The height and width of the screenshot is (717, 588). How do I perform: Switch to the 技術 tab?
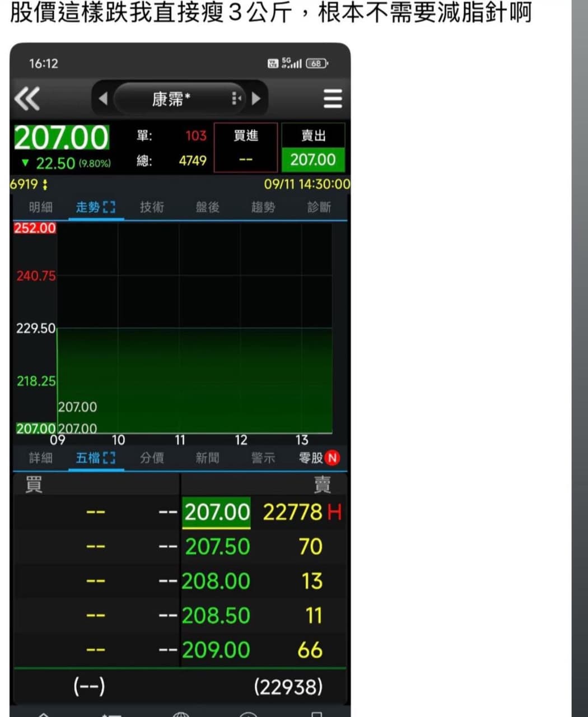(152, 207)
